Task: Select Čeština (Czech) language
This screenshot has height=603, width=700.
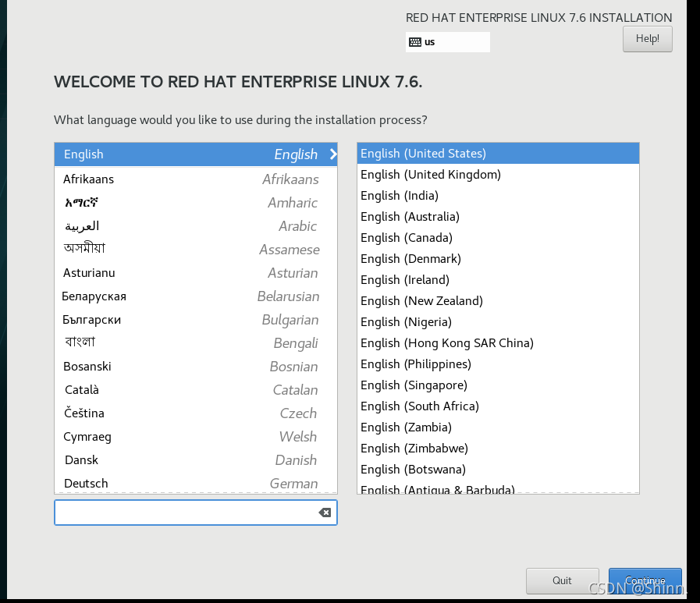Action: tap(196, 413)
